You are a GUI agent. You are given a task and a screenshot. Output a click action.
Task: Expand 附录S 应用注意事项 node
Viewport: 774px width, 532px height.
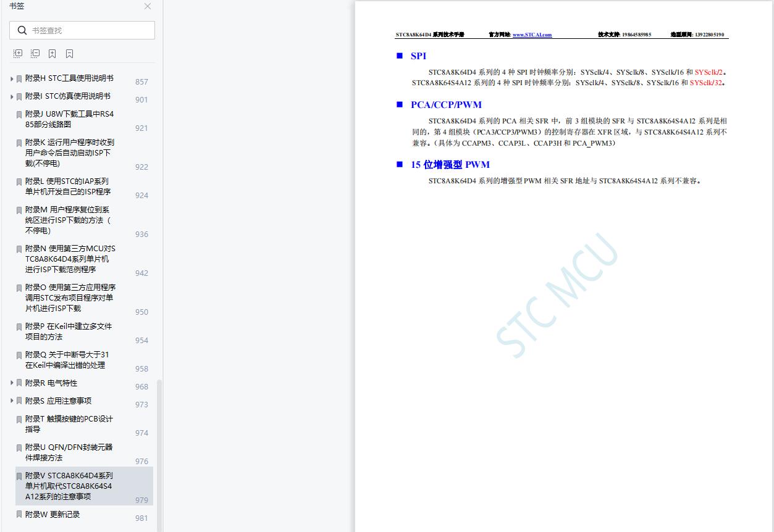point(12,401)
